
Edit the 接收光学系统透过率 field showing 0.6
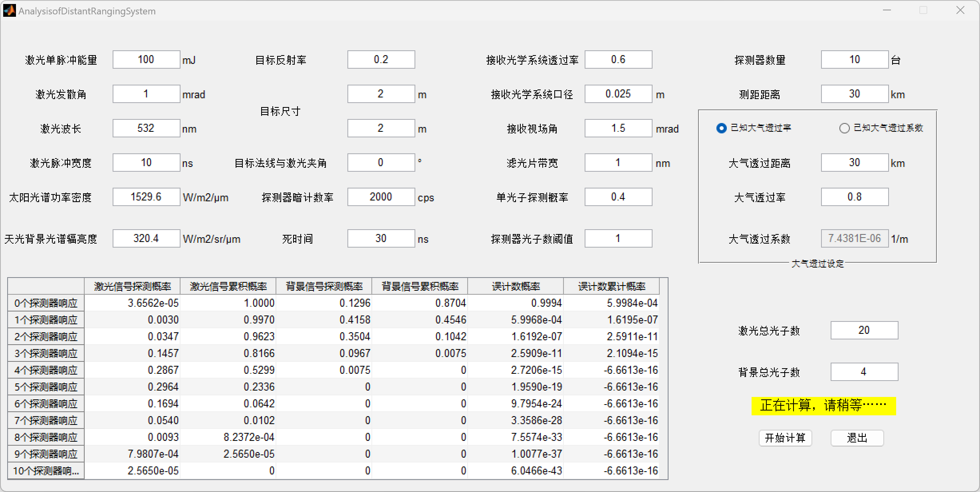618,60
